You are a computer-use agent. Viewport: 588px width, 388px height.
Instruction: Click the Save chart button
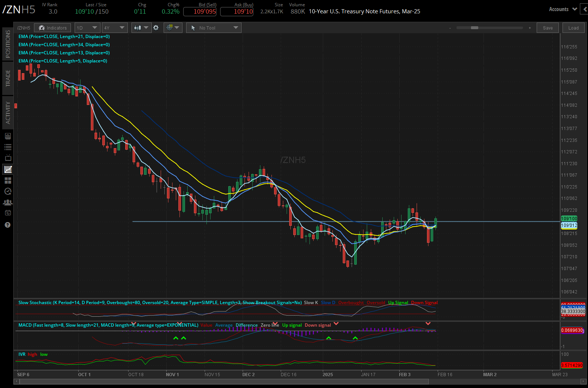[x=548, y=28]
